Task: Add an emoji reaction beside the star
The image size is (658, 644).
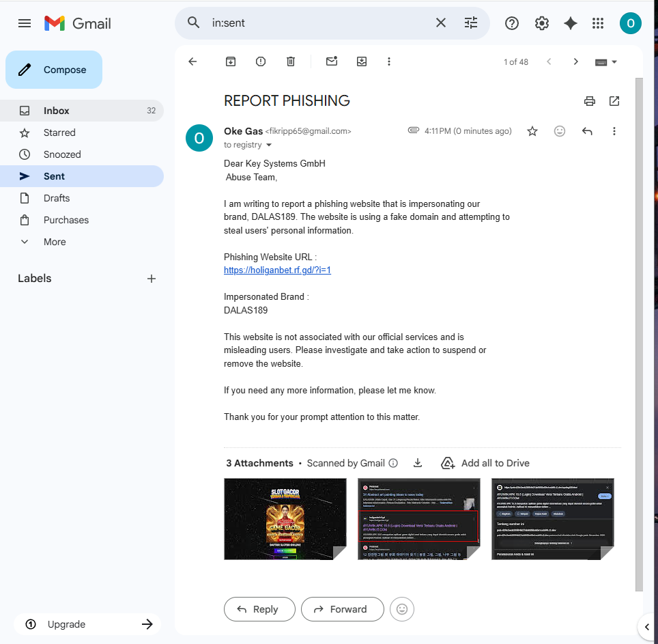Action: [x=560, y=131]
